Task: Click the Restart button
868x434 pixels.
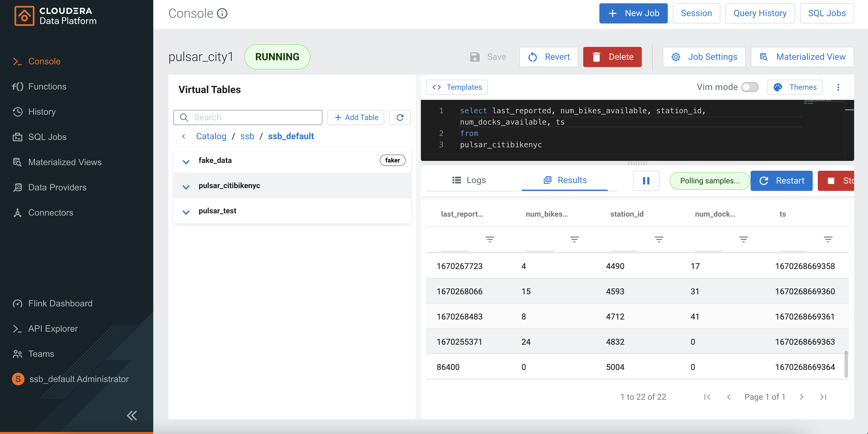Action: point(781,181)
